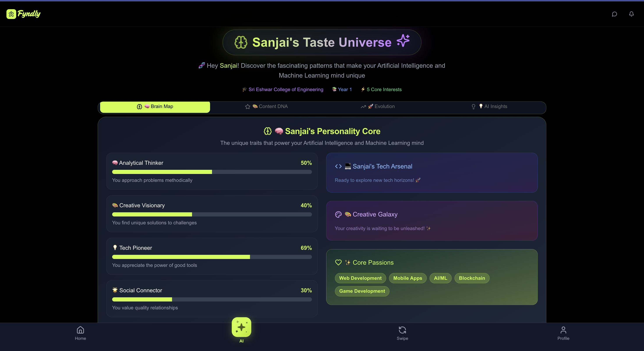Click the sparkles icon after Taste Universe
The width and height of the screenshot is (644, 351).
click(403, 41)
